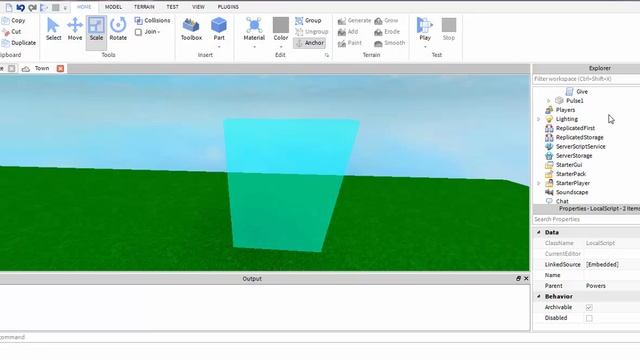The width and height of the screenshot is (640, 360).
Task: Undo the last action
Action: point(20,7)
